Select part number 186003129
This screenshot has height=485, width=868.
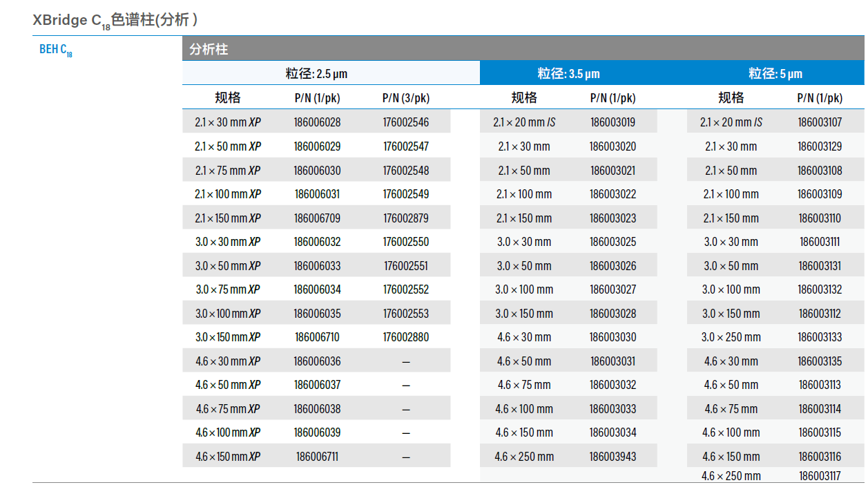[x=820, y=146]
